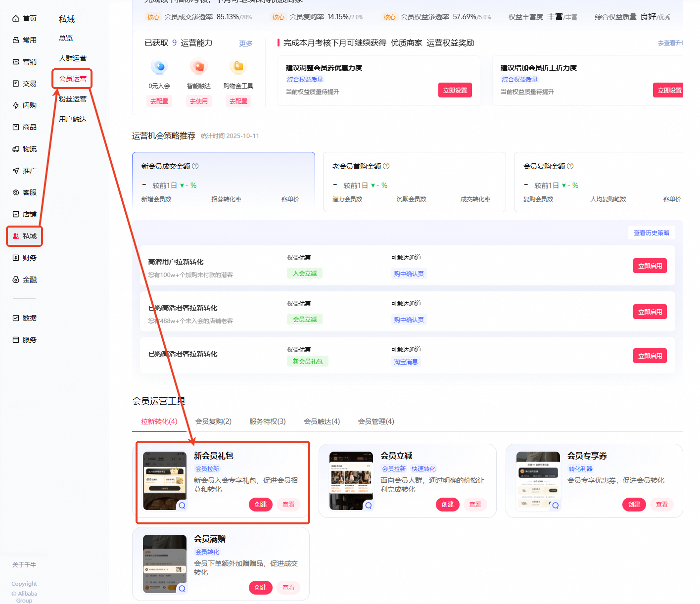Switch to the 会员触达(4) tab
Screen dimensions: 700x604
(x=322, y=421)
